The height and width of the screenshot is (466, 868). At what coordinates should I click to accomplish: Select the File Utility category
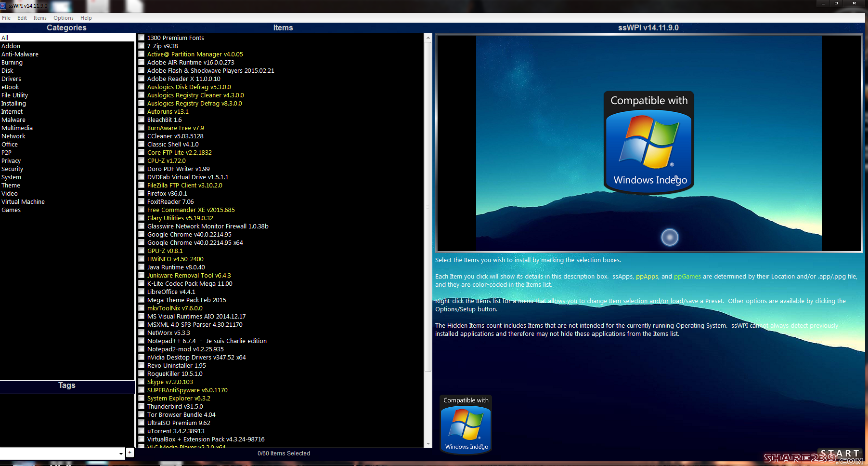14,95
